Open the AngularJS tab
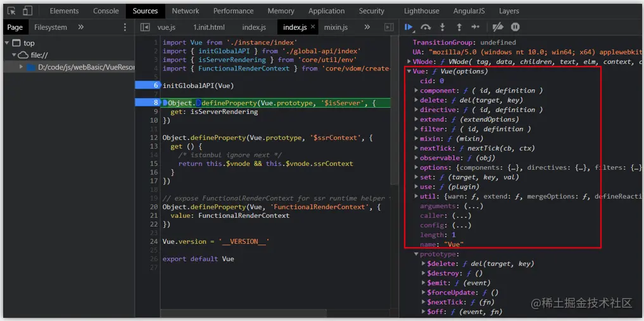Image resolution: width=644 pixels, height=321 pixels. (469, 11)
